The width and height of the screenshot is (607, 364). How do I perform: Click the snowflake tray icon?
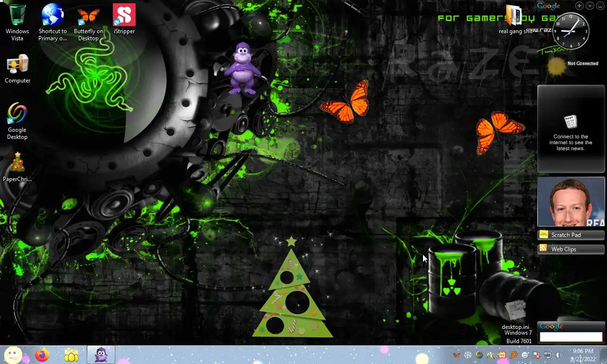tap(468, 355)
